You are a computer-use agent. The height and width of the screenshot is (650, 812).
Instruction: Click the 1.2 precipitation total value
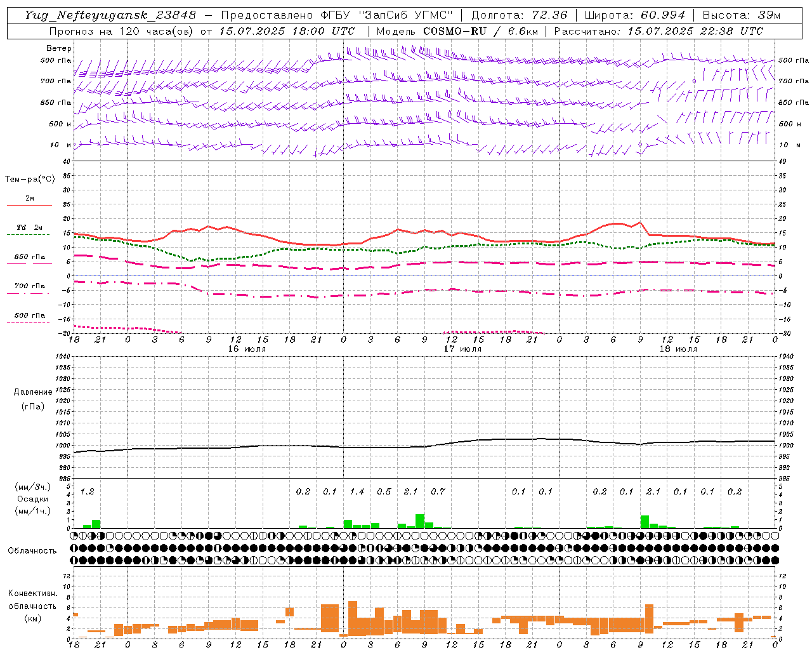click(87, 491)
